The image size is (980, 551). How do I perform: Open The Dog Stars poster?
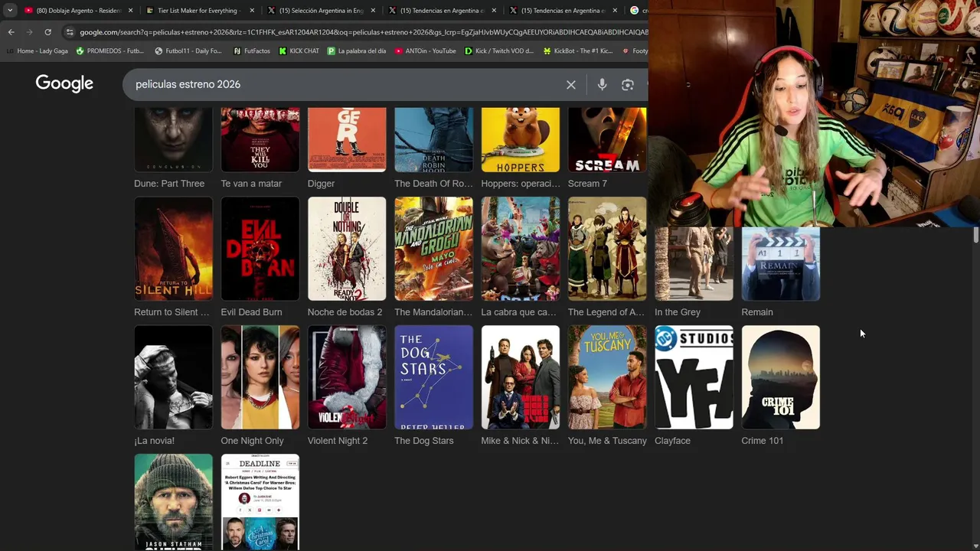(433, 377)
